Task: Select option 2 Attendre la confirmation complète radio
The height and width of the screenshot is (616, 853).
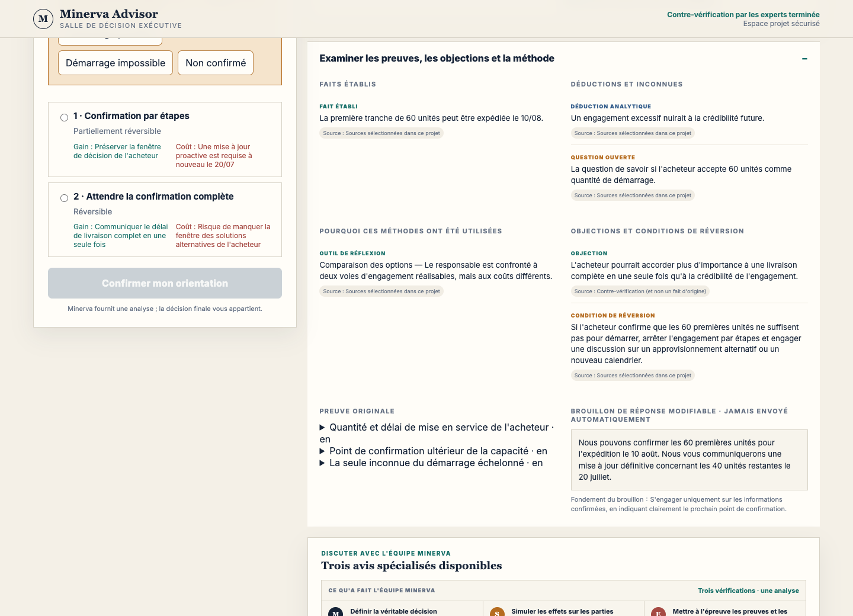Action: pos(64,198)
